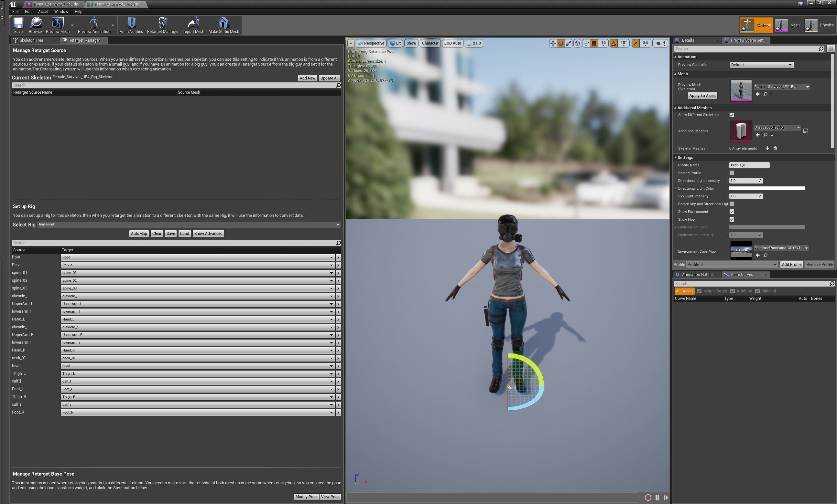Click the Import Mesh icon

(x=193, y=25)
